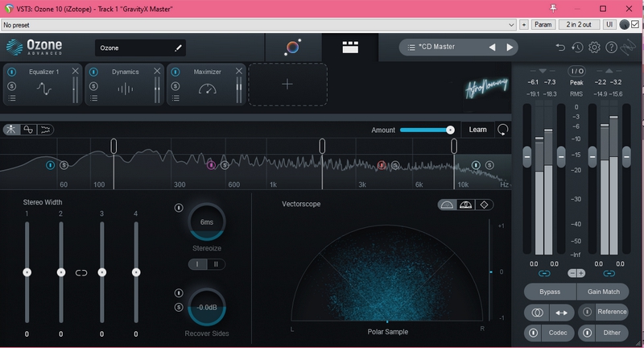Select Lissajous diamond vectorscope view icon

point(484,205)
